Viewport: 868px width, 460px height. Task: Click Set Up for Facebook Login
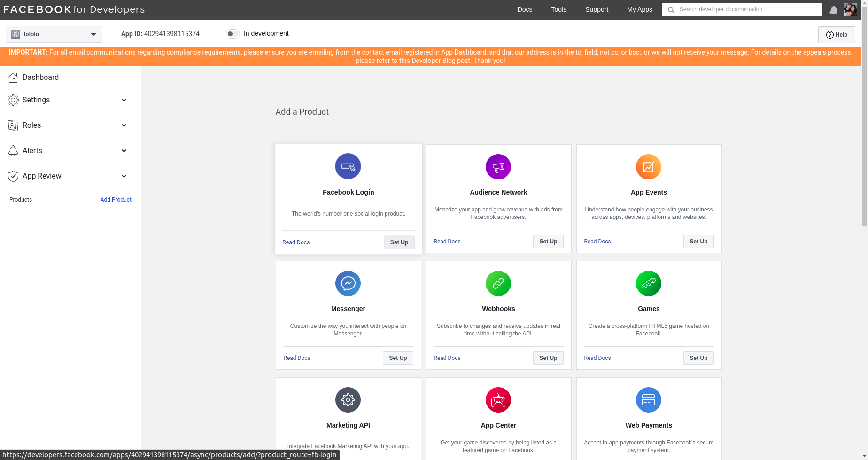pyautogui.click(x=399, y=242)
